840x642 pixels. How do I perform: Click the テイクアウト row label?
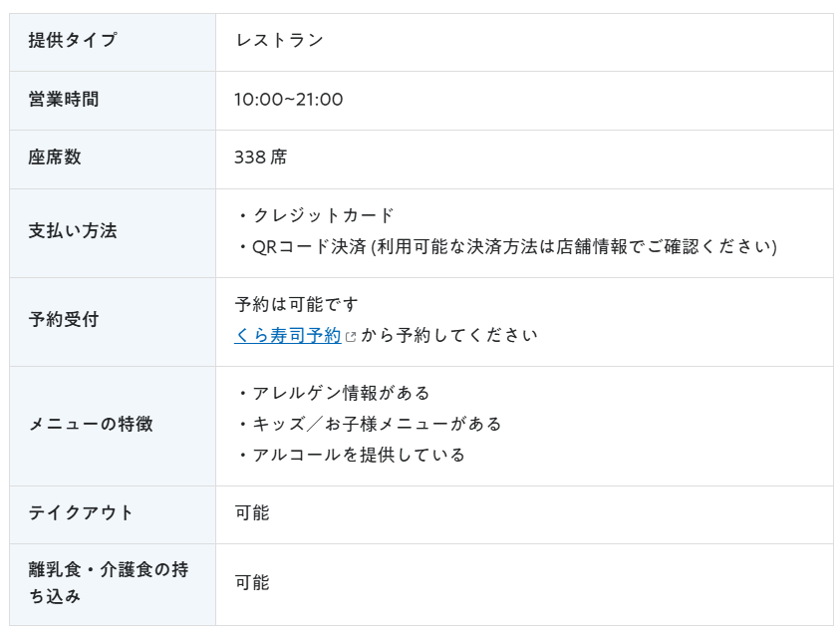[81, 512]
